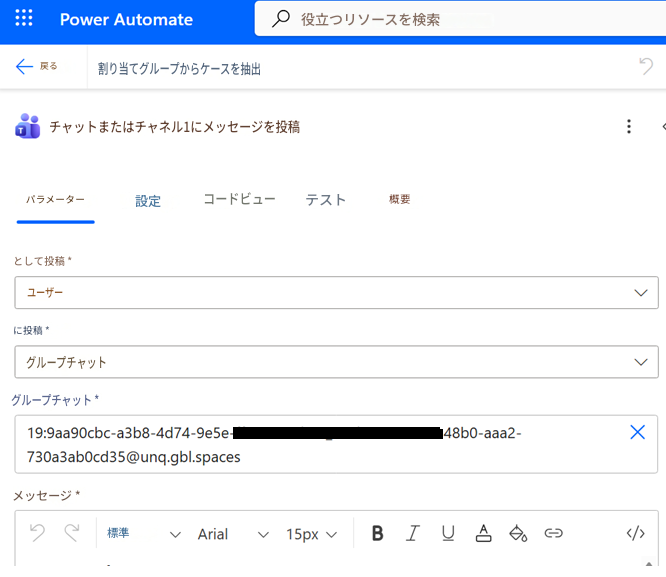Click the Power Automate title
This screenshot has width=666, height=577.
tap(126, 20)
